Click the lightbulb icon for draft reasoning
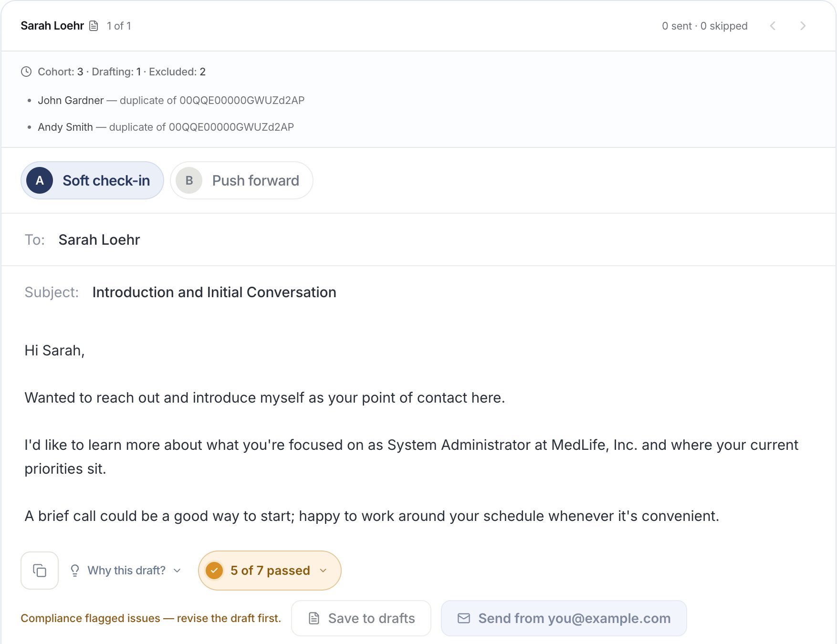837x644 pixels. click(75, 571)
